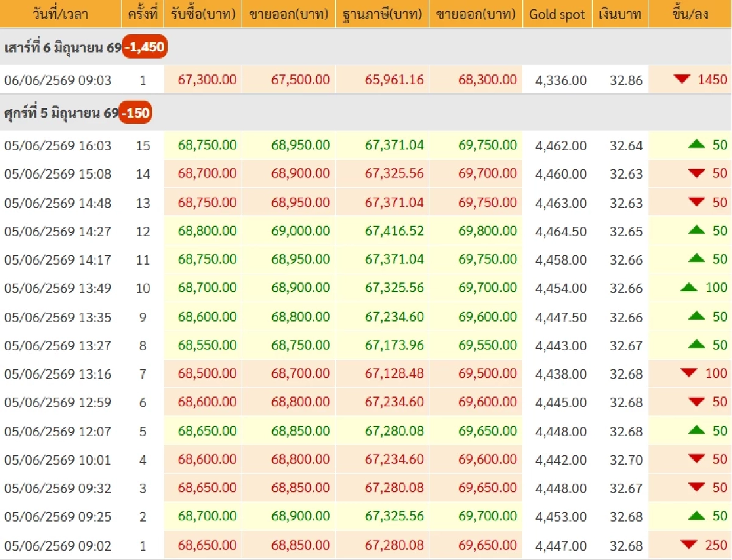Click the green up arrow in the 14:17 row
Viewport: 732px width, 560px height.
(x=697, y=259)
